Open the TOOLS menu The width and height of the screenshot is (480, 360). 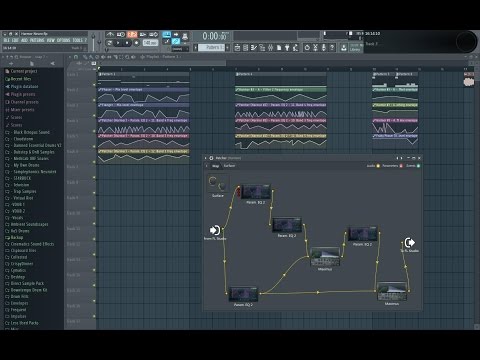[x=77, y=40]
